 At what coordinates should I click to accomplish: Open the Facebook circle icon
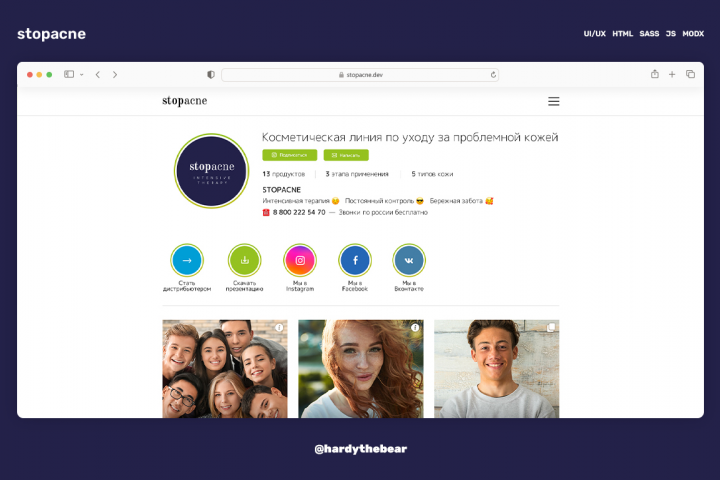coord(355,260)
